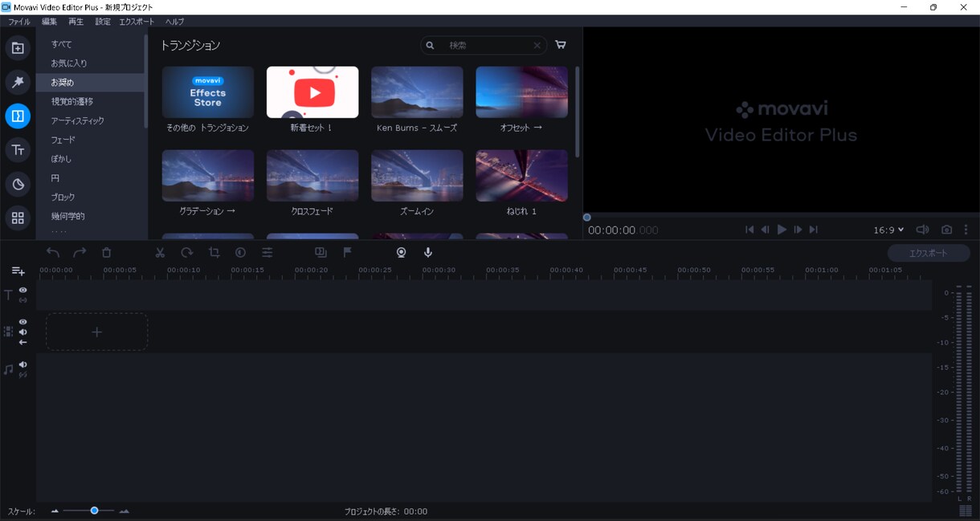Open the ファイル menu

[19, 22]
